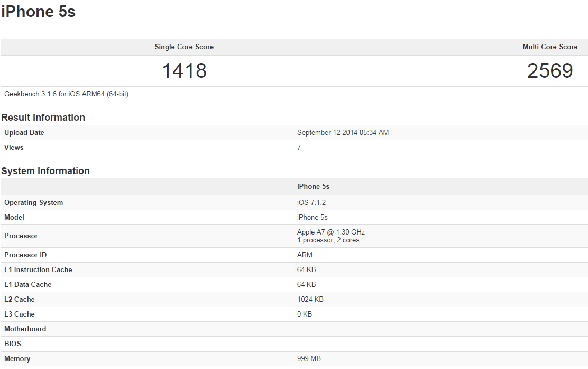Select the Upload Date label
This screenshot has height=369, width=588.
(x=24, y=132)
